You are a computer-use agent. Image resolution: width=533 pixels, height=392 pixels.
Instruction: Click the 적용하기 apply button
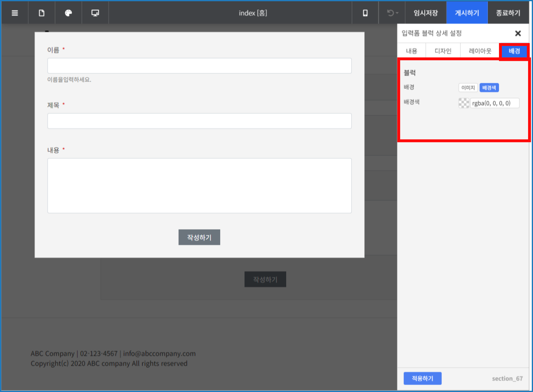pos(422,378)
